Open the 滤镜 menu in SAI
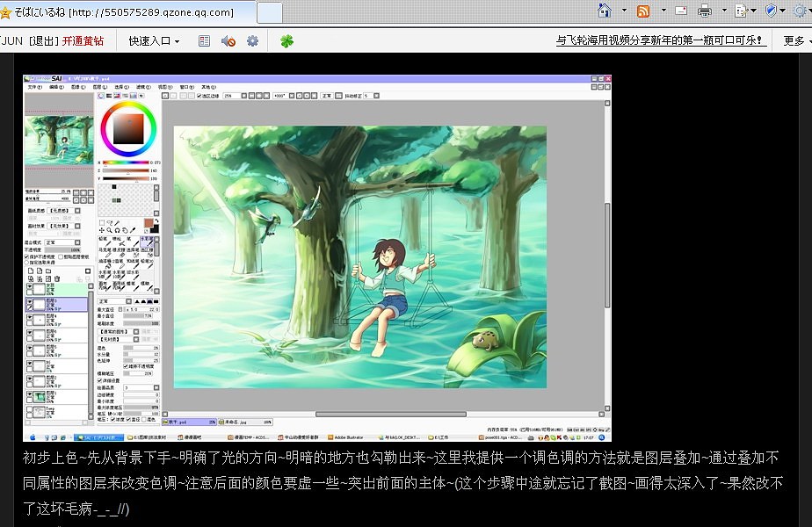Viewport: 812px width, 527px height. (143, 87)
